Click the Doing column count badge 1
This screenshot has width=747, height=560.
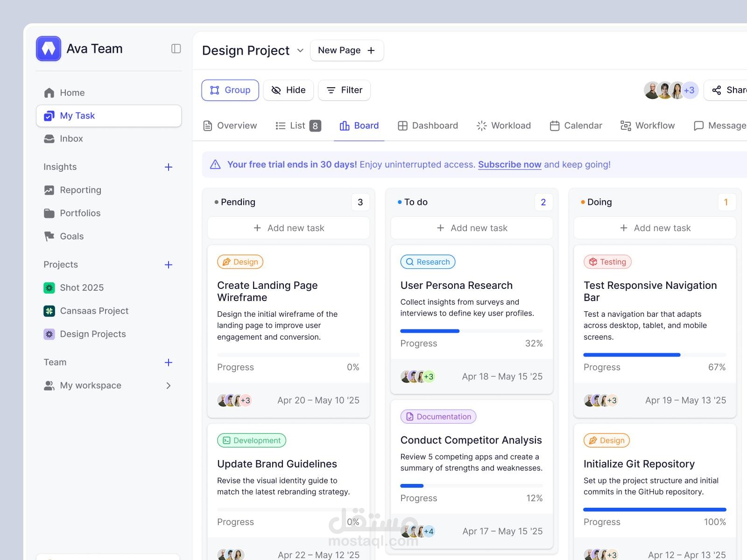point(726,202)
